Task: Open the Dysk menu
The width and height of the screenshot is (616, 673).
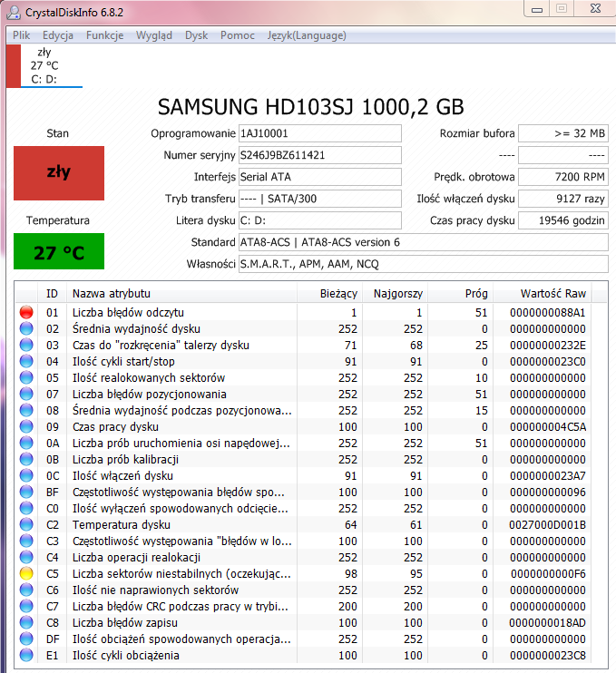Action: [x=196, y=35]
